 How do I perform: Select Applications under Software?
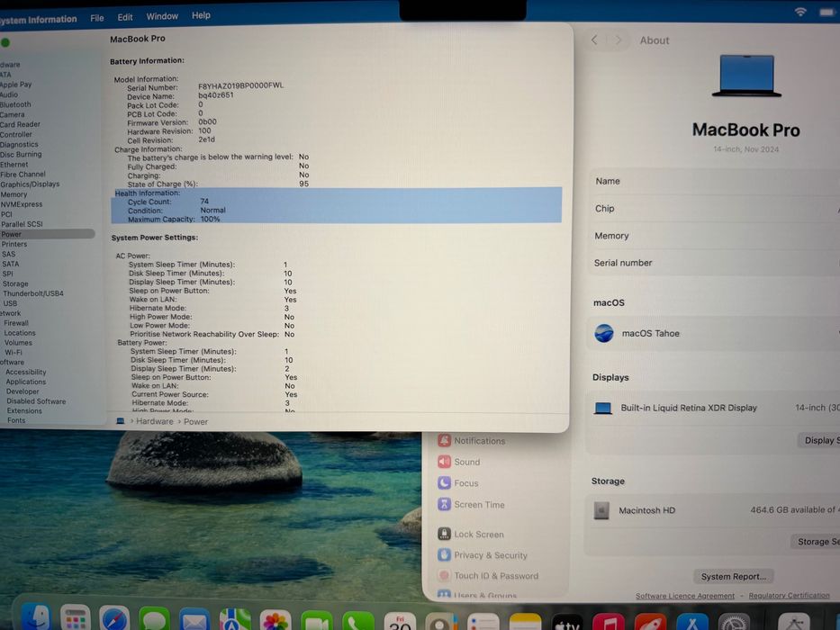26,382
